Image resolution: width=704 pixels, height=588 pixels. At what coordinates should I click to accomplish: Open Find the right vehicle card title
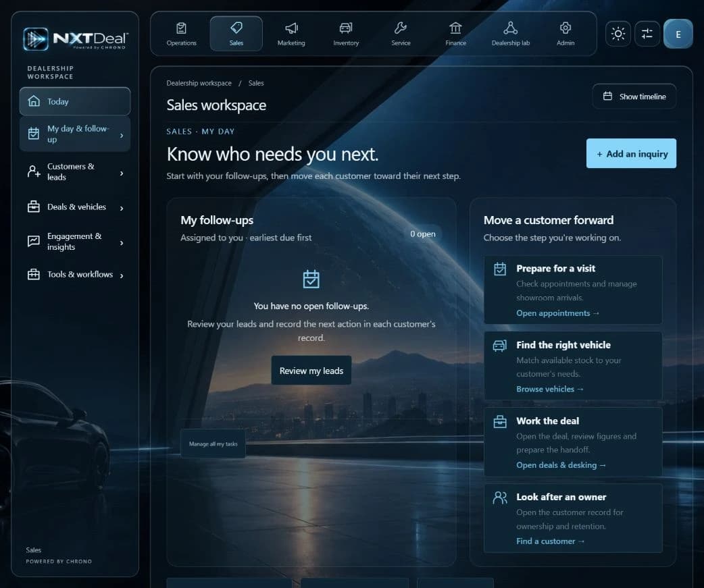click(x=563, y=345)
